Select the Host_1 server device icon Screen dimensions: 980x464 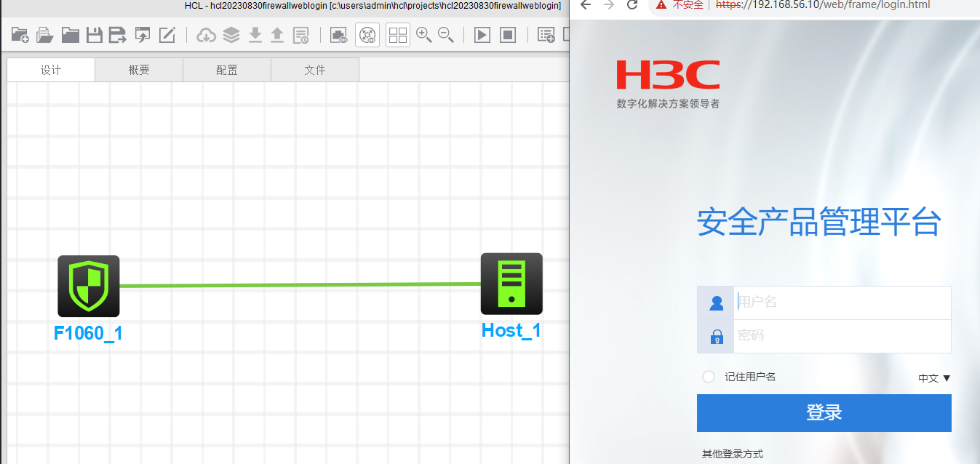coord(511,284)
